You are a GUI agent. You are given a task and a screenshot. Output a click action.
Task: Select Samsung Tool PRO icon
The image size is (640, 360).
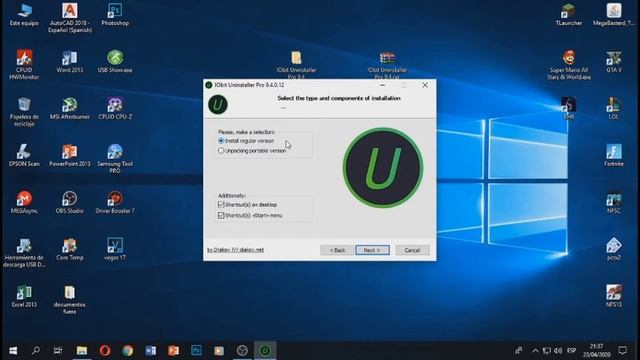[x=115, y=159]
